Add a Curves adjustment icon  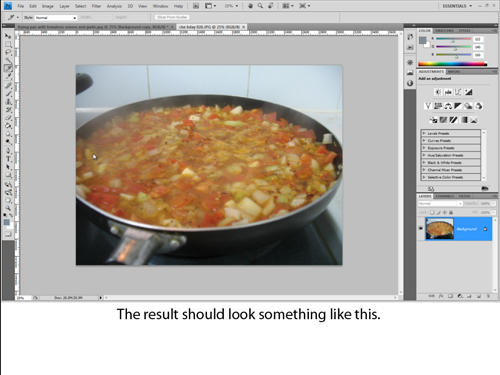coord(458,92)
